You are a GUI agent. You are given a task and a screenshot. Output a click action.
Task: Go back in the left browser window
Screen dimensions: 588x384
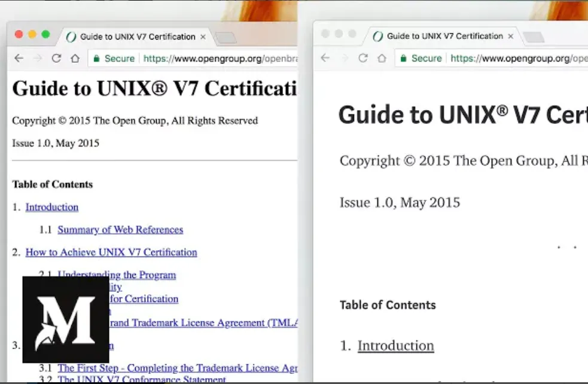[x=19, y=58]
